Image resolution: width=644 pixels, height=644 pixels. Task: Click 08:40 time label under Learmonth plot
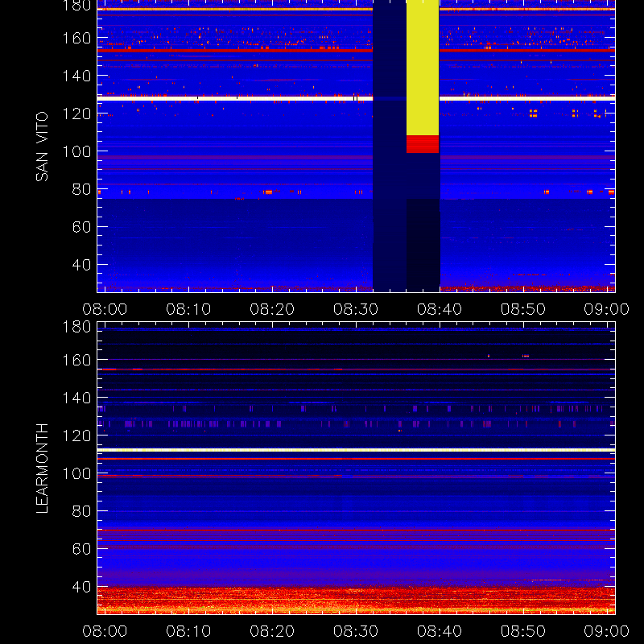[x=440, y=631]
